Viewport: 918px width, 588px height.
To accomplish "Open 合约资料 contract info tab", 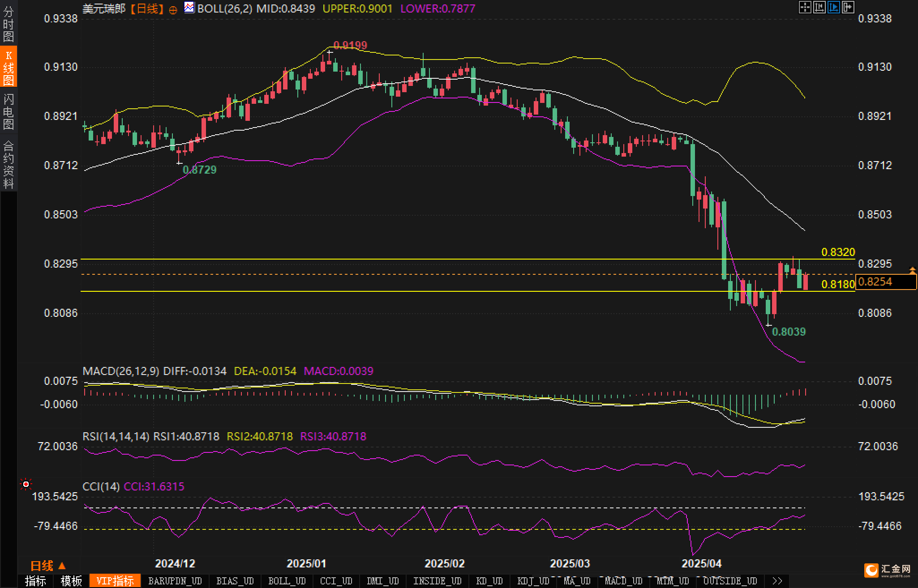I will (x=9, y=164).
